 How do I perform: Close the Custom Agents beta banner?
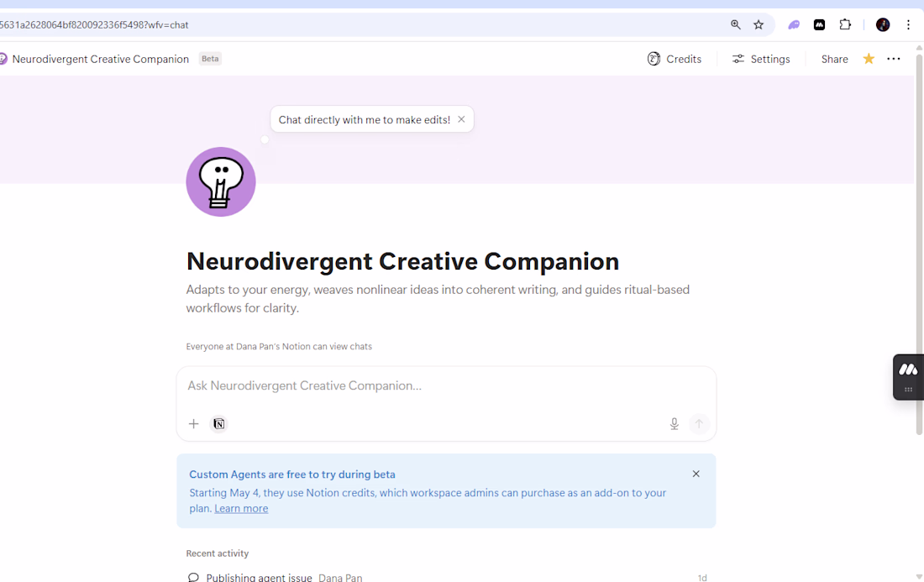click(696, 474)
